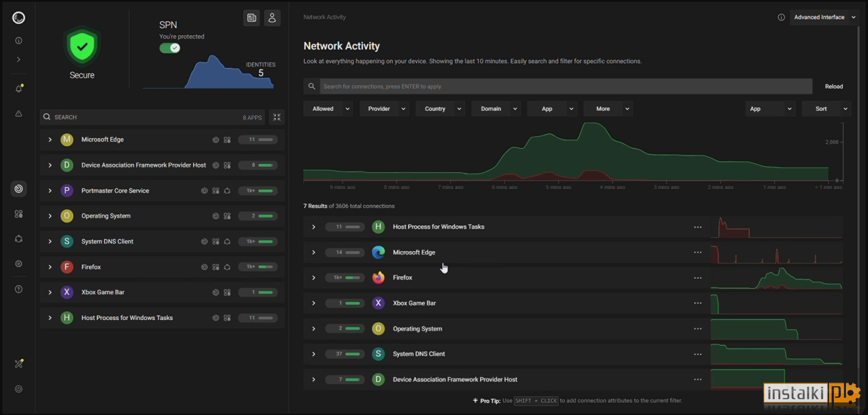Screen dimensions: 868x415
Task: Click the info icon near Advanced Interface
Action: (x=781, y=17)
